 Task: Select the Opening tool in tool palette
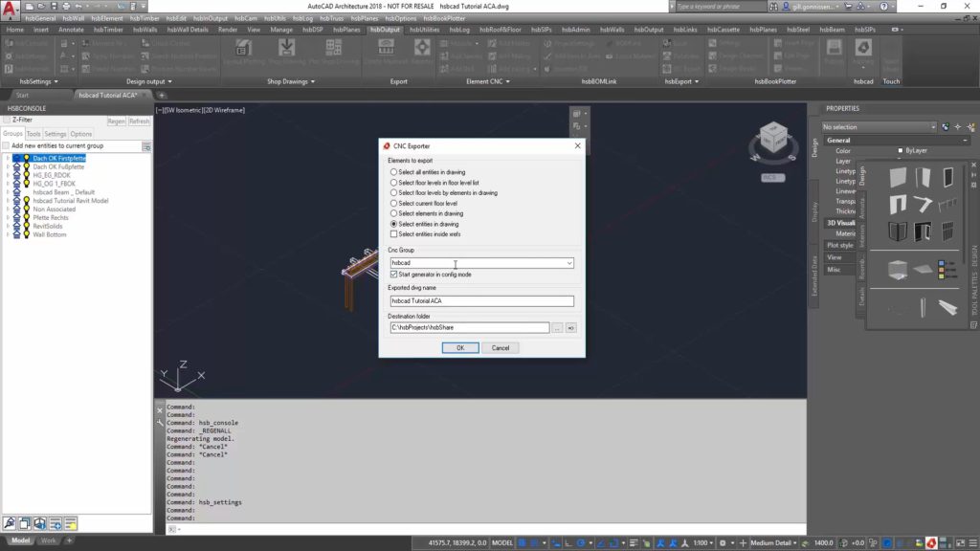898,205
